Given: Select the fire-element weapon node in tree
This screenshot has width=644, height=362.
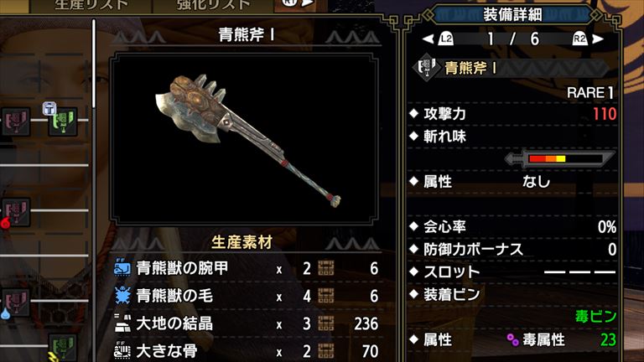Looking at the screenshot, I should (x=16, y=212).
